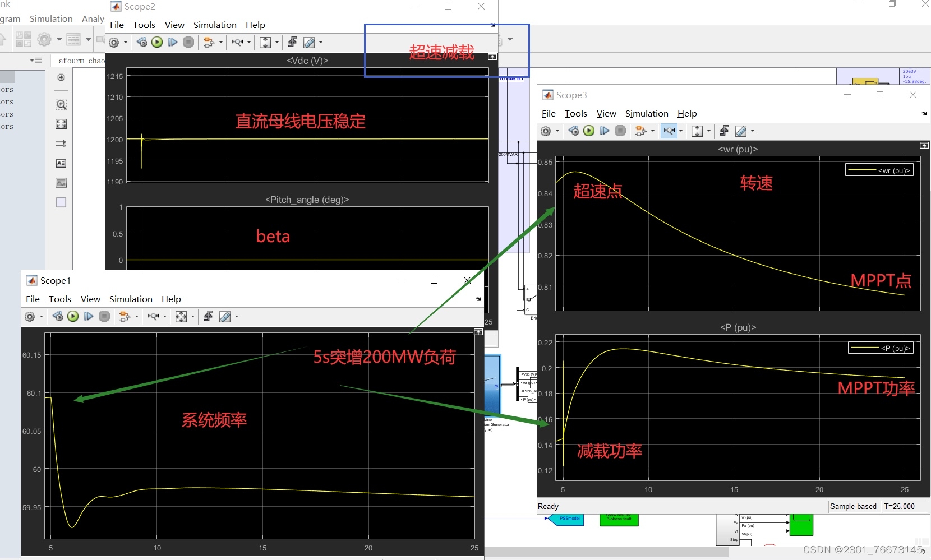
Task: Select Simulink palette zoom magnifier tool
Action: 61,104
